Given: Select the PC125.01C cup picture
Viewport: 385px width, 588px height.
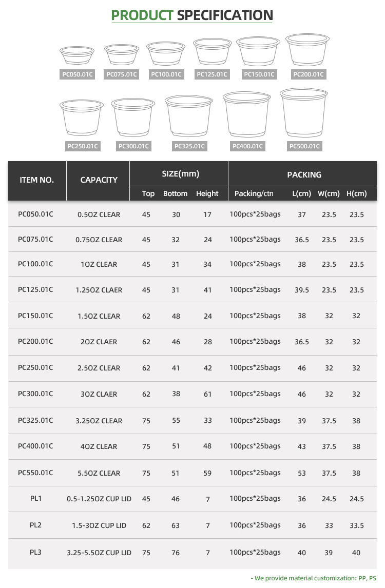Looking at the screenshot, I should click(213, 51).
